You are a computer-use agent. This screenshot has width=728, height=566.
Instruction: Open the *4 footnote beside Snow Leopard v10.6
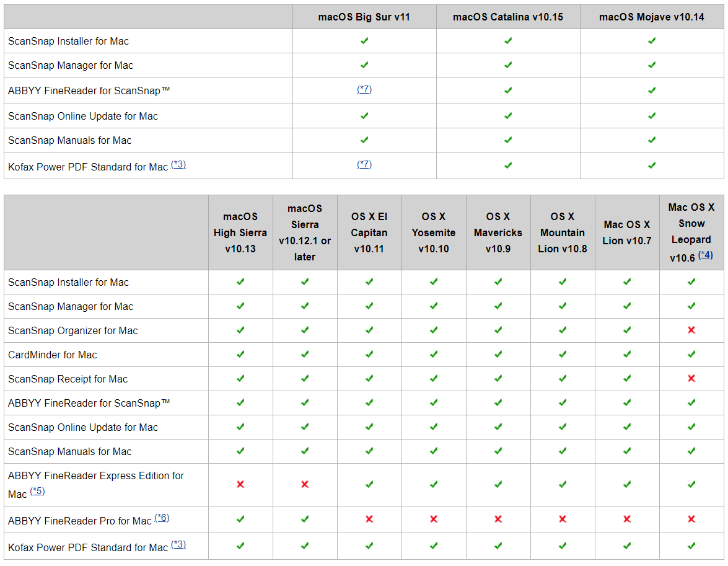click(706, 255)
